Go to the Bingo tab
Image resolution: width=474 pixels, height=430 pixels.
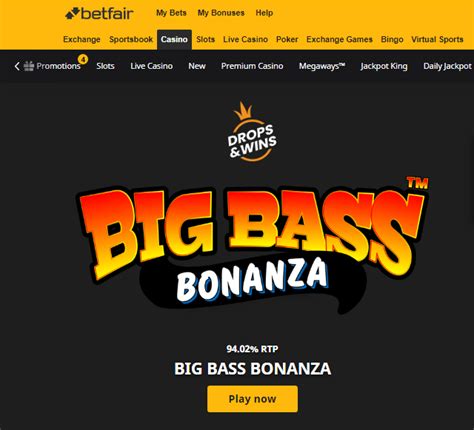[392, 39]
